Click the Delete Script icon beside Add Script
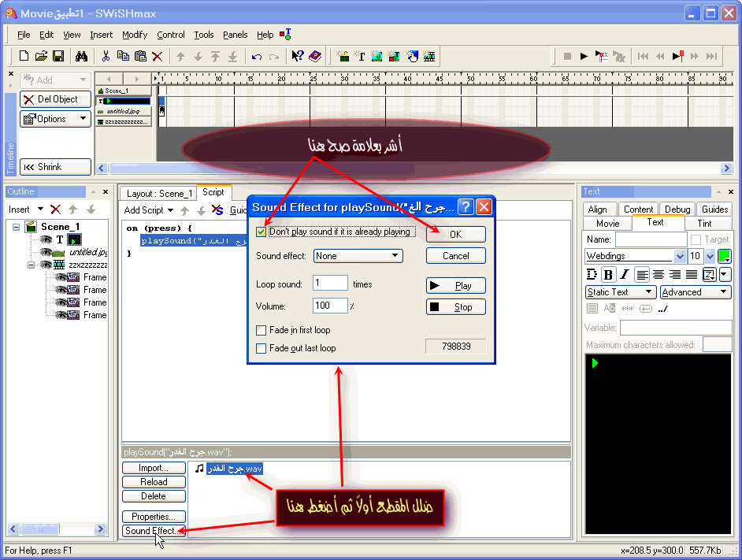Screen dimensions: 742x560 217,210
